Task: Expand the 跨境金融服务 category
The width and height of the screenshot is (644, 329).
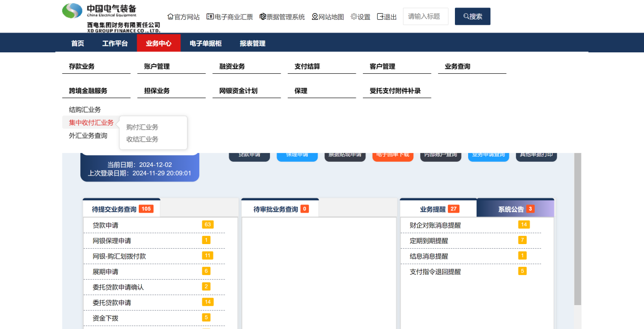Action: click(x=88, y=91)
